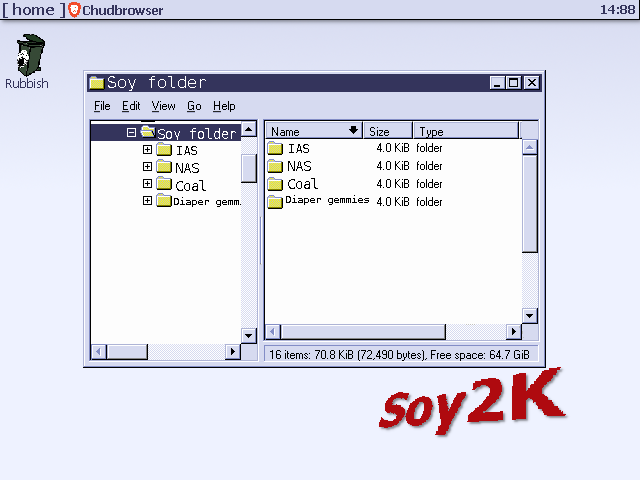Click the open Soy folder icon in tree

[148, 132]
